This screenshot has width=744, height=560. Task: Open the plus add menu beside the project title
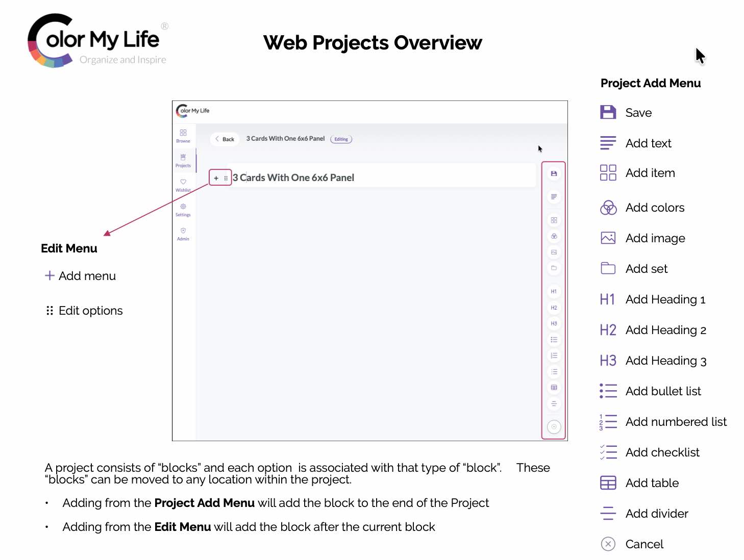point(216,178)
